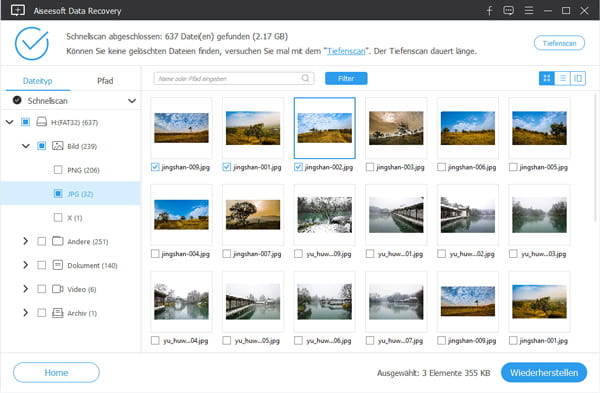Check the Andere (251) checkbox
Viewport: 600px width, 393px height.
pos(41,241)
